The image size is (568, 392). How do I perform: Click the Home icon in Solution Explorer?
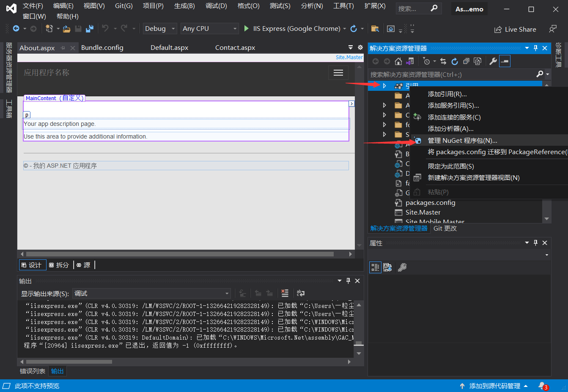(x=398, y=61)
